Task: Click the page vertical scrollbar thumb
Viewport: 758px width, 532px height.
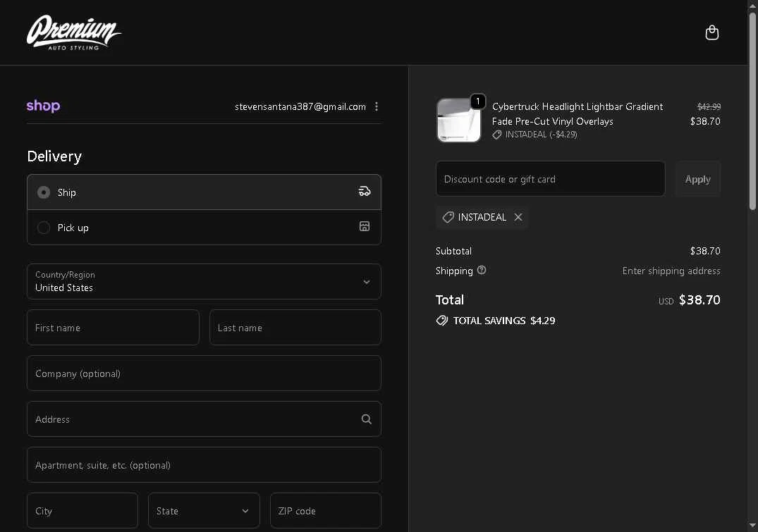Action: 752,111
